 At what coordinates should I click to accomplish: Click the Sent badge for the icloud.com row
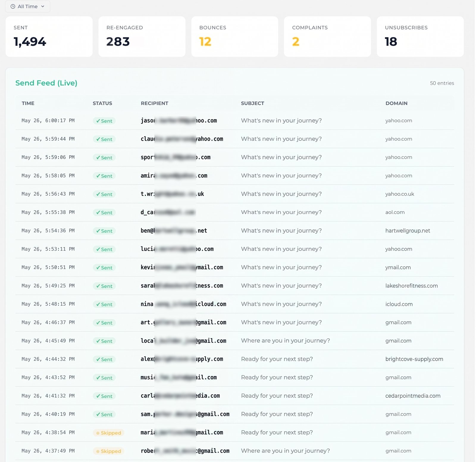pyautogui.click(x=104, y=304)
